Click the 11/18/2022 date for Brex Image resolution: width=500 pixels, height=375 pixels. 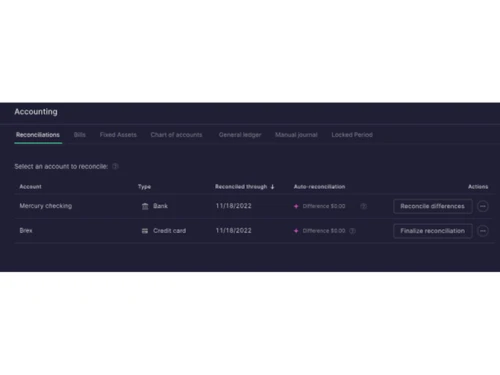tap(234, 231)
